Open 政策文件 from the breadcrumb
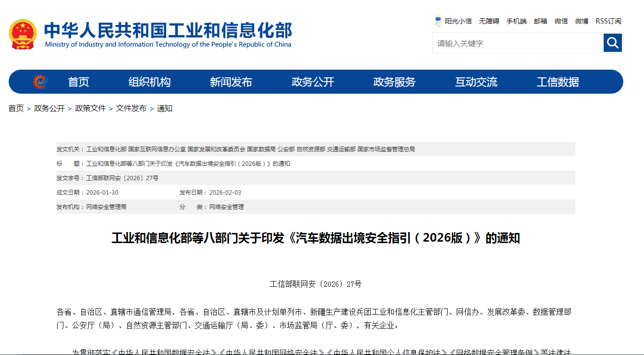Image resolution: width=644 pixels, height=355 pixels. [x=90, y=108]
